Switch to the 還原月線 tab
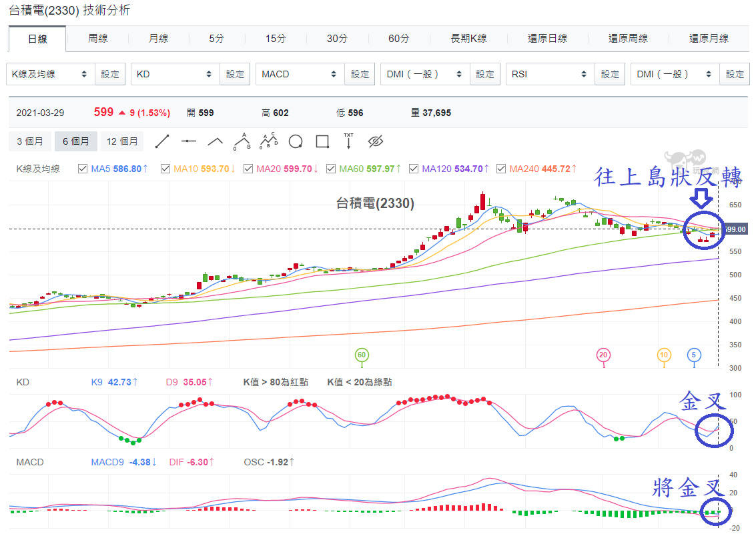Screen dimensions: 756x534 [708, 39]
